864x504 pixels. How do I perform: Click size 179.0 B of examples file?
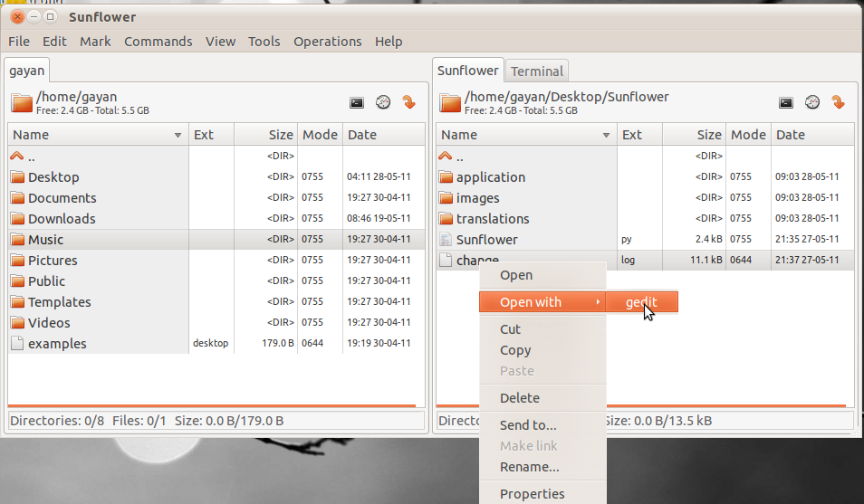click(x=278, y=343)
